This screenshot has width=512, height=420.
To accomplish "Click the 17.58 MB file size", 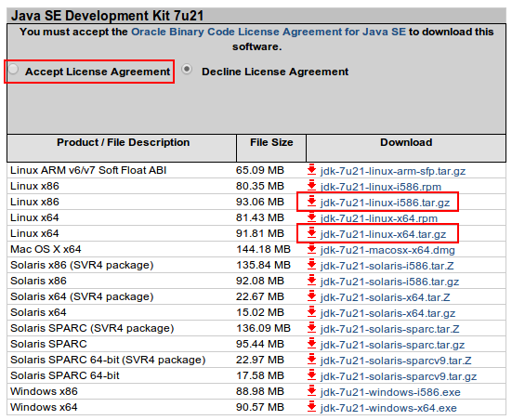I will point(260,375).
